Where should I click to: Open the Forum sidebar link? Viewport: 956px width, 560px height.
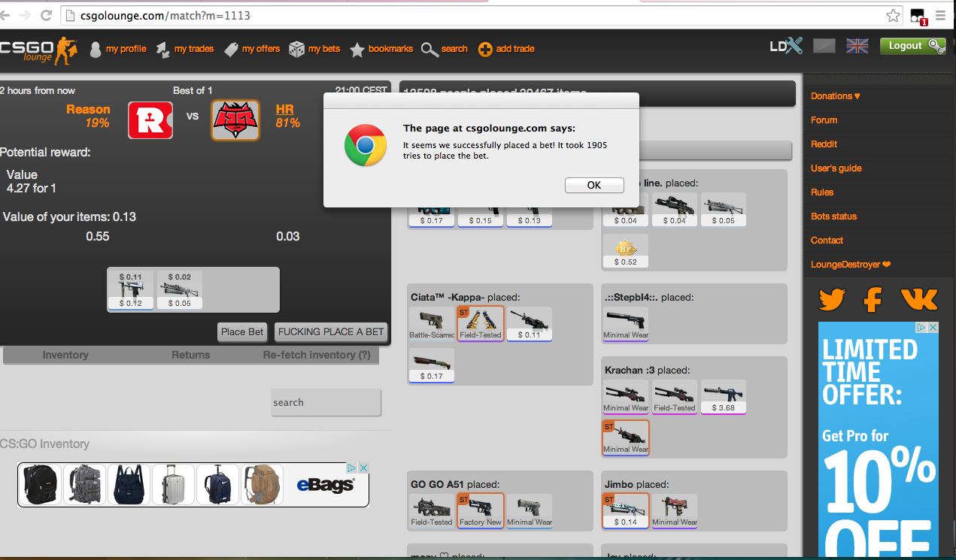[824, 120]
